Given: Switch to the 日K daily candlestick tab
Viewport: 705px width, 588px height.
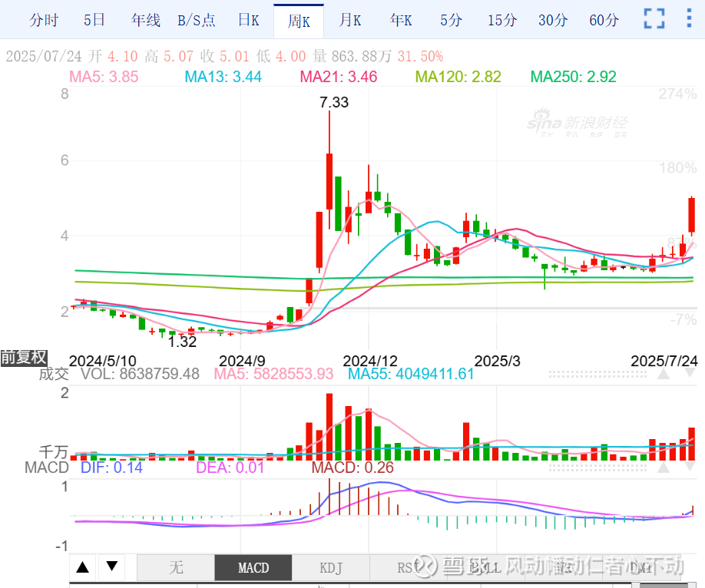Looking at the screenshot, I should click(x=249, y=20).
